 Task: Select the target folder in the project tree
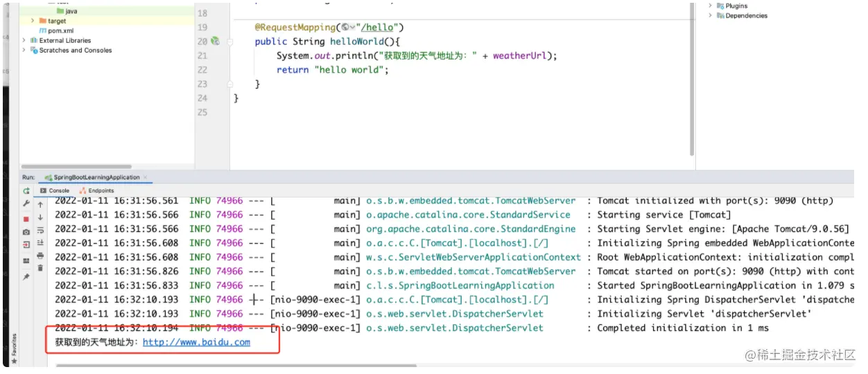53,21
